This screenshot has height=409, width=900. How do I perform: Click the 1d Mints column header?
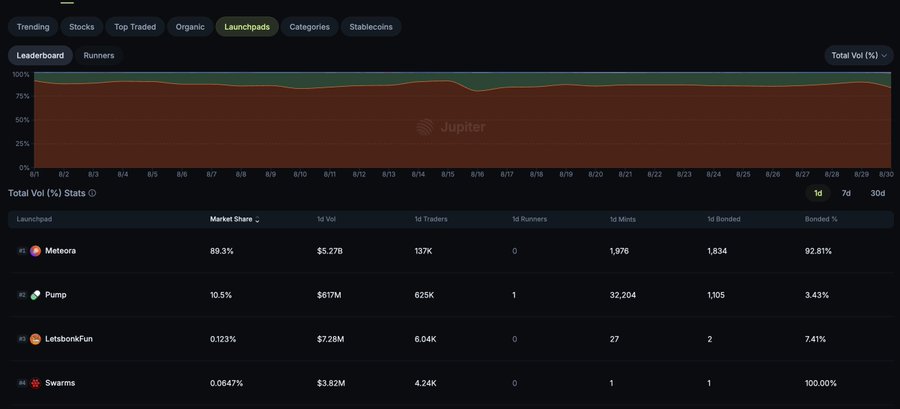coord(622,219)
